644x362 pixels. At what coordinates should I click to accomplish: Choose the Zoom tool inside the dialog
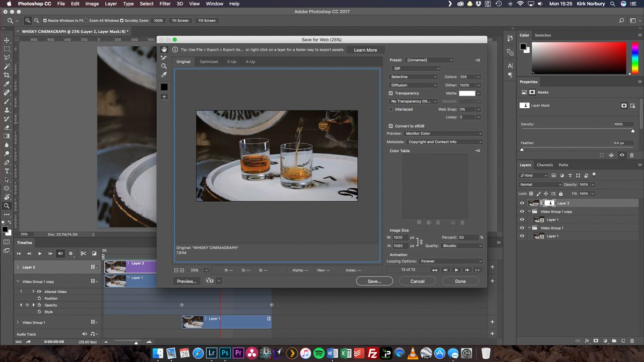coord(164,67)
